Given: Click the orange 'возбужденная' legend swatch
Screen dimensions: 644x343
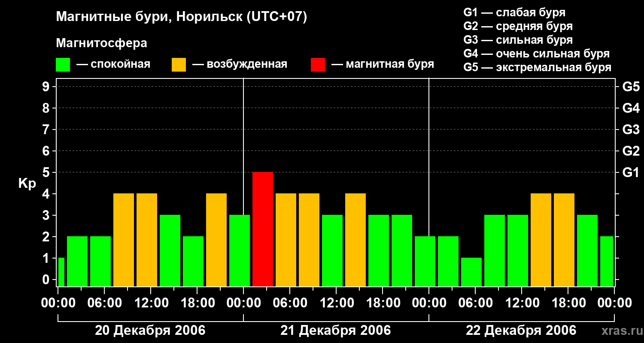Looking at the screenshot, I should [179, 65].
